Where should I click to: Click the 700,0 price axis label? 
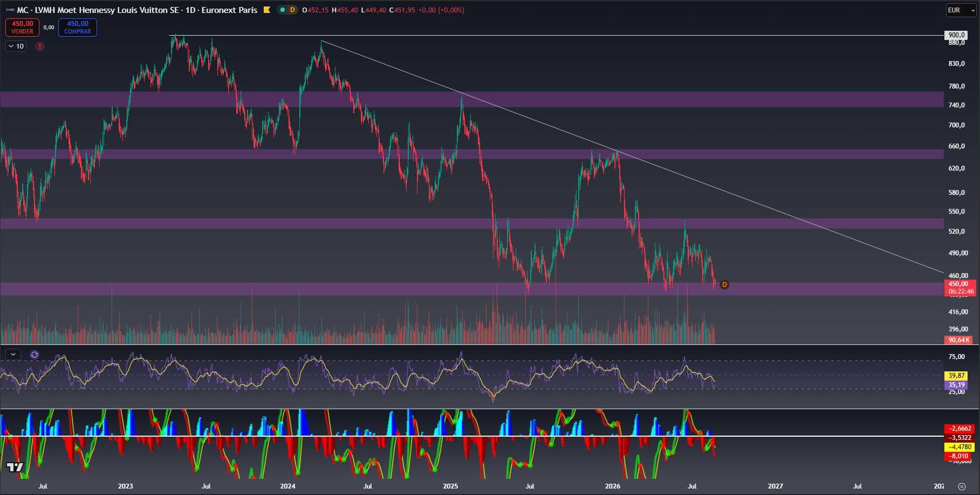[x=956, y=125]
